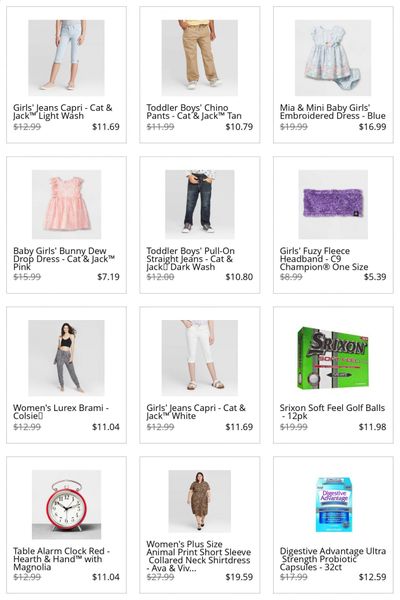Open the Digestive Advantage probiotic box image
Viewport: 400px width, 600px height.
coord(333,504)
